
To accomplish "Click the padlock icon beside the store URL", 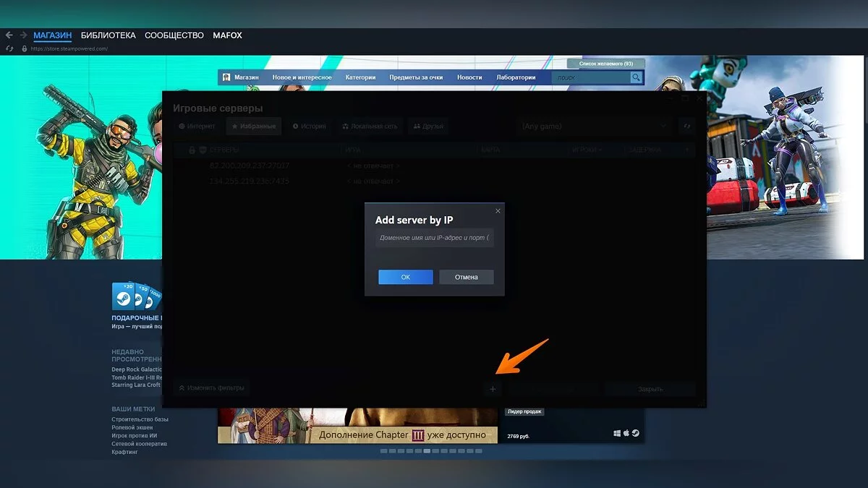I will [25, 48].
